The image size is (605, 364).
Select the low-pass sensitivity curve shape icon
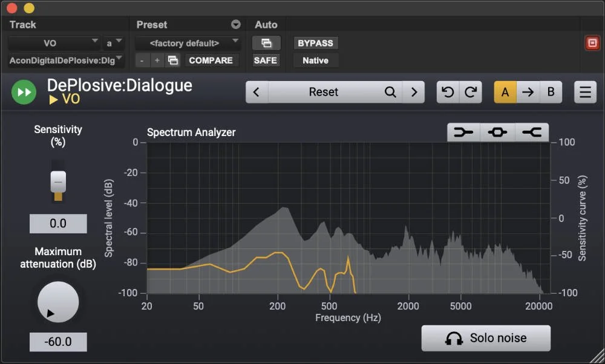tap(463, 132)
